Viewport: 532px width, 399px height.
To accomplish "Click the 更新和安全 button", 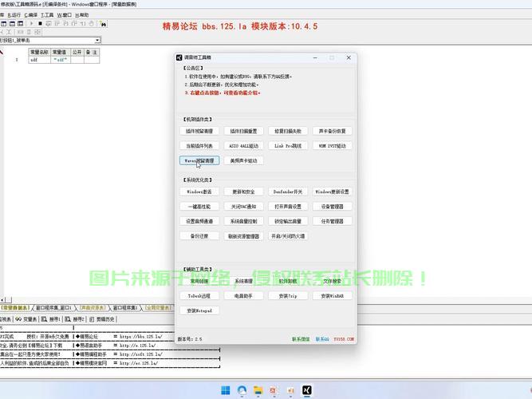I will tap(243, 192).
